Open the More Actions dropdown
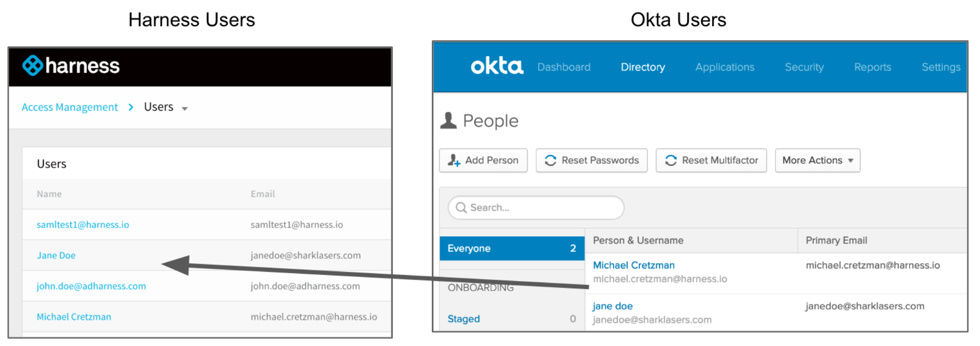Screen dimensions: 980x346 [817, 160]
